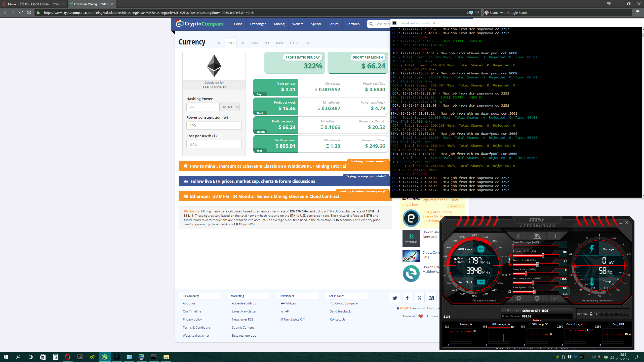
Task: Open MSI Afterburner settings gear
Action: click(518, 298)
